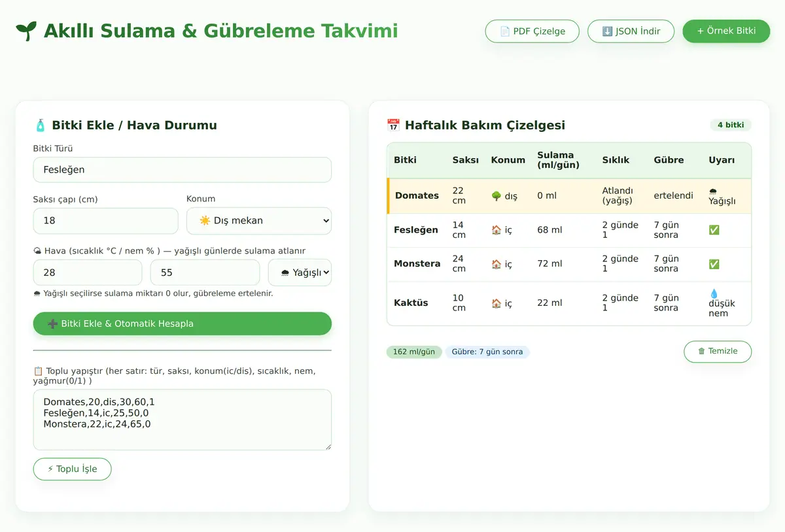Export the schedule via PDF Çizelge button

(x=532, y=31)
